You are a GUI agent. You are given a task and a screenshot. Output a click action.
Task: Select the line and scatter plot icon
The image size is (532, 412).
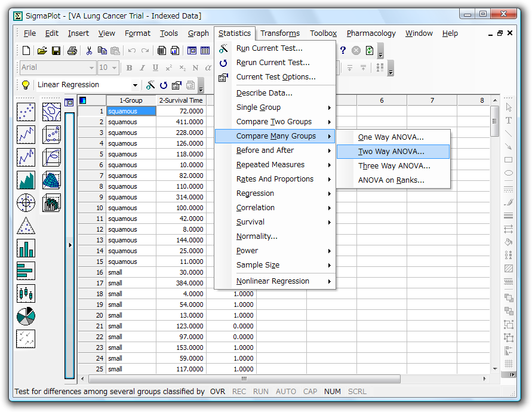pos(26,157)
